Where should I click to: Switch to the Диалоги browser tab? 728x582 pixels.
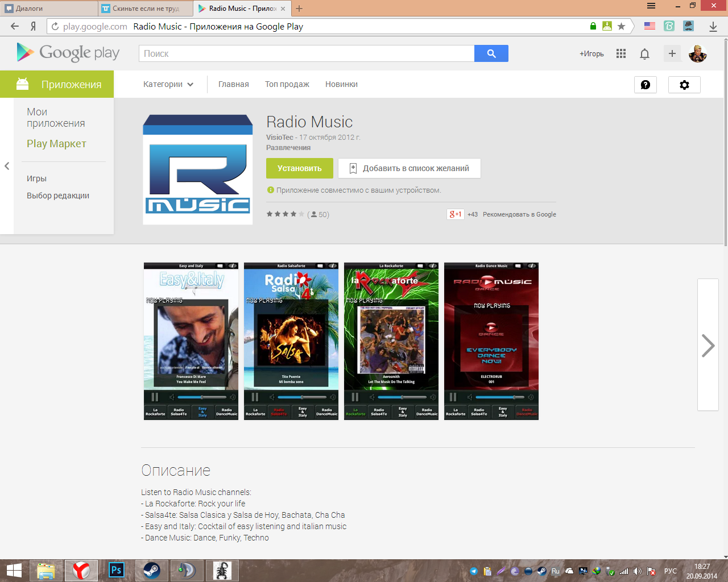pyautogui.click(x=48, y=9)
